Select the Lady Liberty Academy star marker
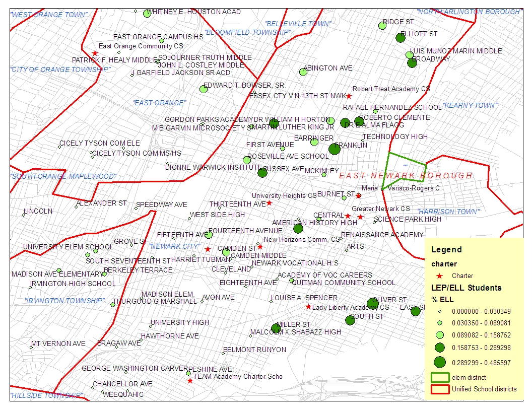This screenshot has width=532, height=411. (308, 307)
